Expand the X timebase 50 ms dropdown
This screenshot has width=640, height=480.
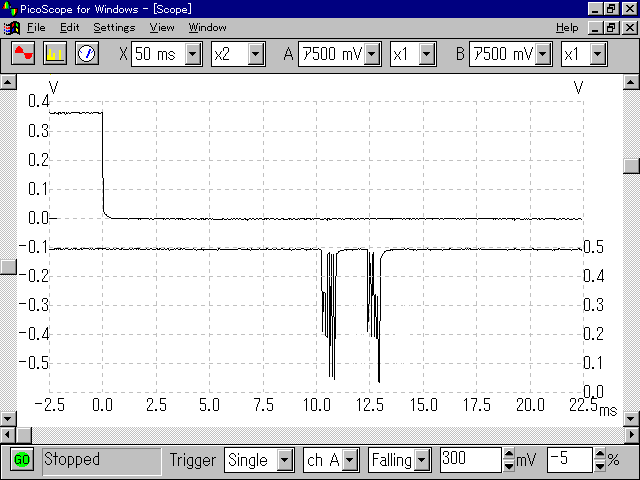point(193,53)
